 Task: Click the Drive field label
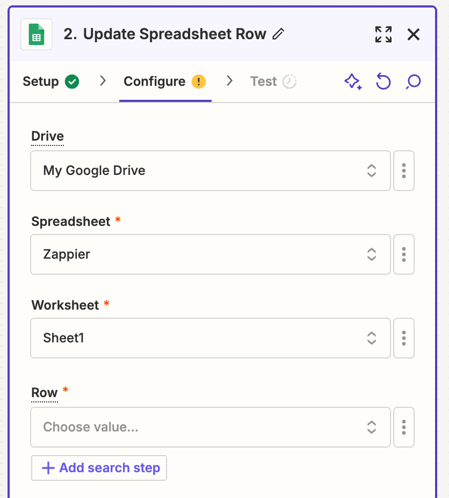tap(47, 136)
